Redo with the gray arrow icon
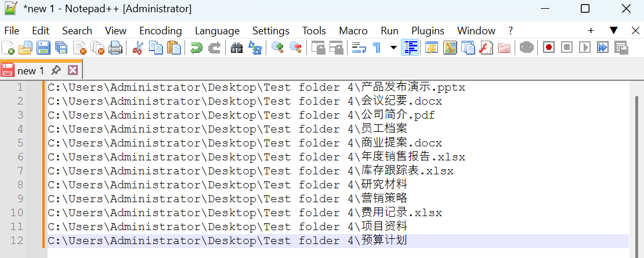Image resolution: width=644 pixels, height=258 pixels. point(214,48)
